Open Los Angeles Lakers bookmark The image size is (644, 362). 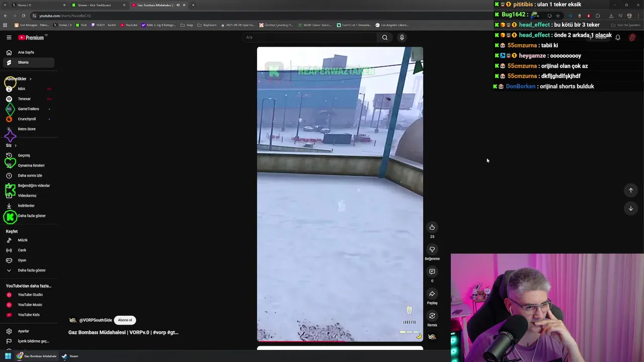pyautogui.click(x=392, y=25)
